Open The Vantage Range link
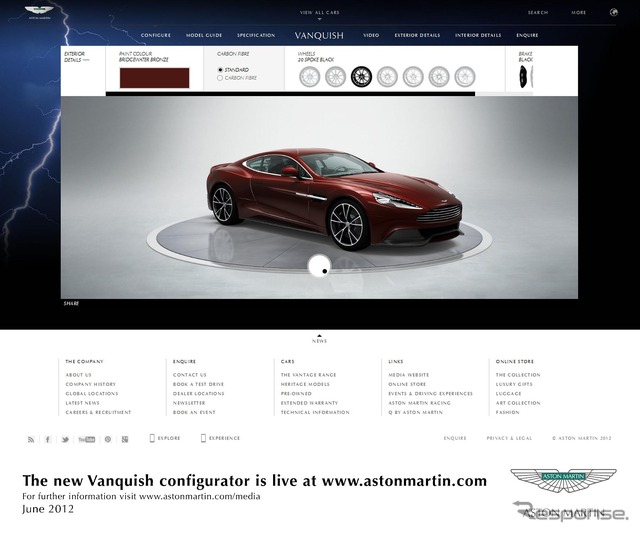 (x=309, y=375)
